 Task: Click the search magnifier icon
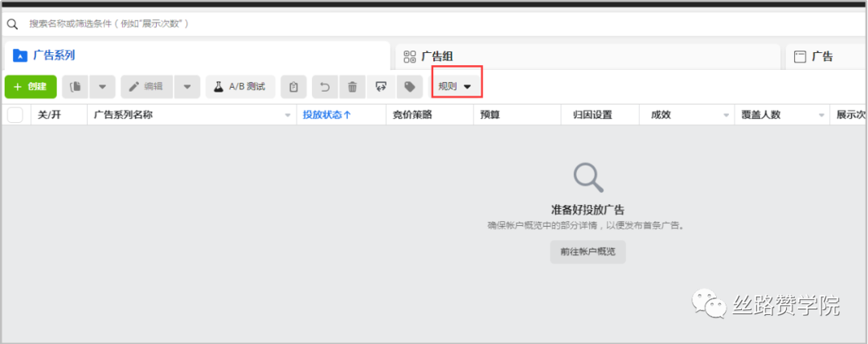(x=12, y=24)
